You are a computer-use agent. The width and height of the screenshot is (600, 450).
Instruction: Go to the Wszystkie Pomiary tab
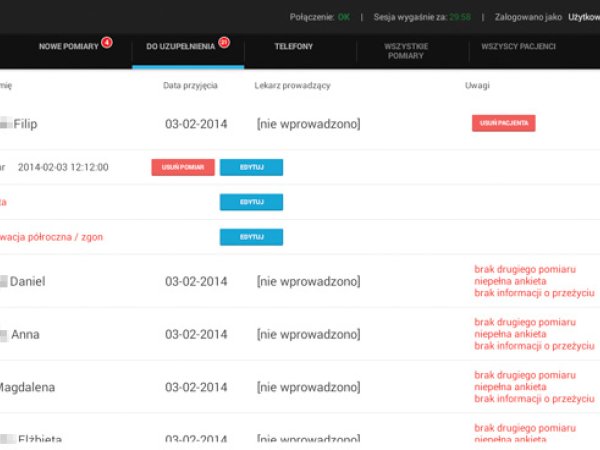pyautogui.click(x=406, y=51)
